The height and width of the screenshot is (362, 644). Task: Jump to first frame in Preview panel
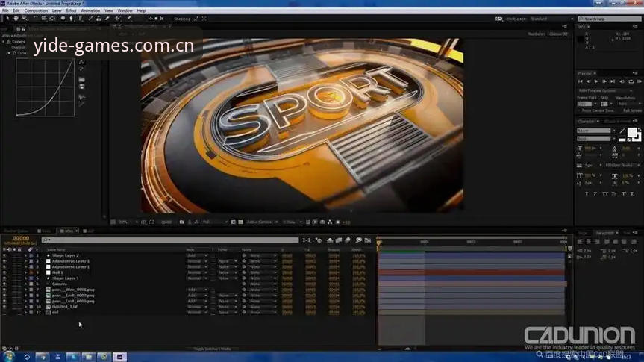(x=581, y=81)
